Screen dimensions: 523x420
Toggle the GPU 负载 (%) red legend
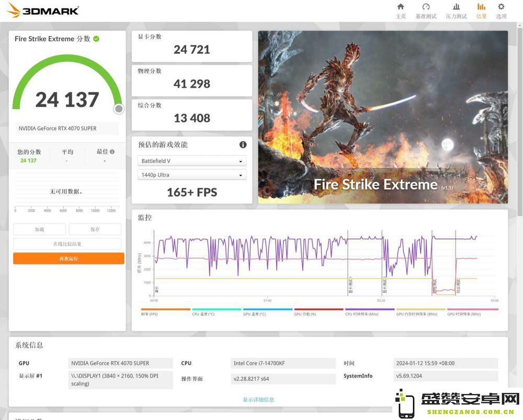click(319, 312)
